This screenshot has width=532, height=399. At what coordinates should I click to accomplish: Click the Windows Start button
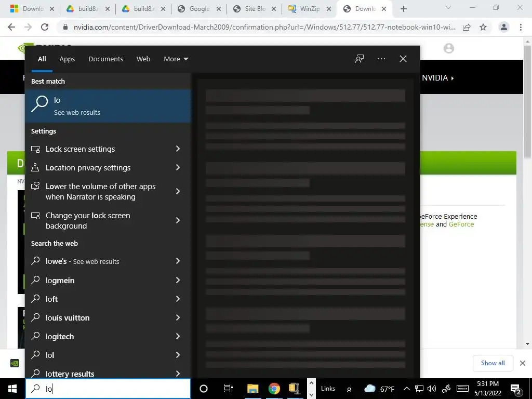pos(12,389)
